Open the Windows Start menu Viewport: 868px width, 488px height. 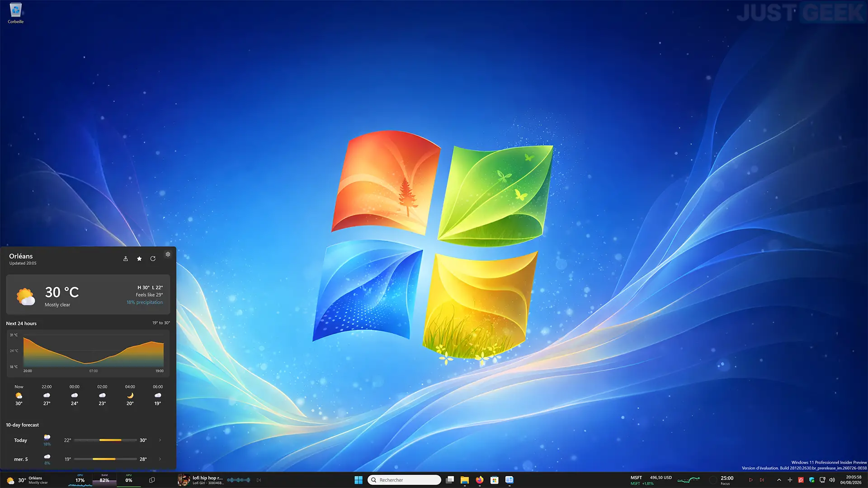[x=359, y=480]
